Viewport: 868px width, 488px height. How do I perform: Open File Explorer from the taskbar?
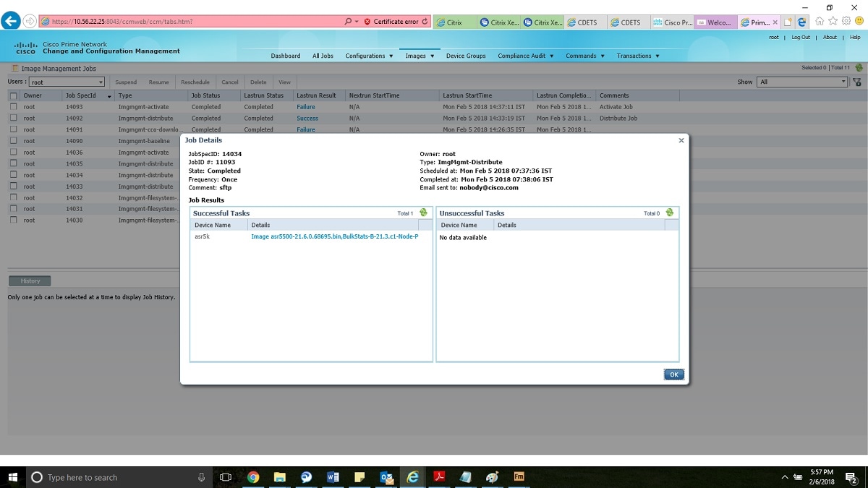(x=280, y=477)
